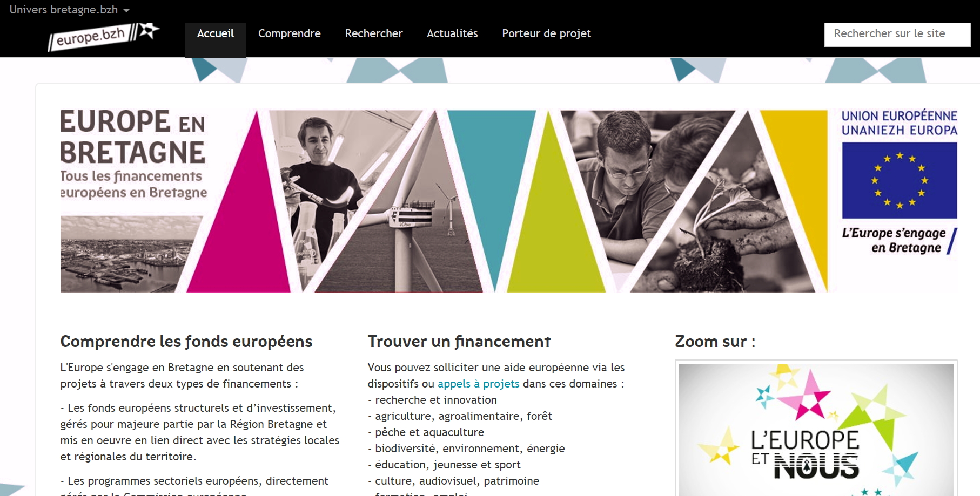
Task: Go to the Rechercher menu item
Action: 374,34
